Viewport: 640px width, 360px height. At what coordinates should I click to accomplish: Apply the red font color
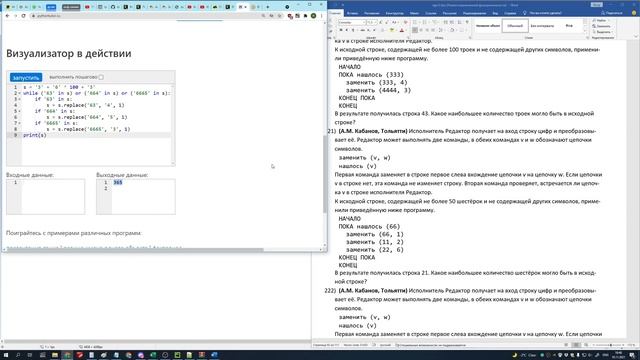coord(402,30)
